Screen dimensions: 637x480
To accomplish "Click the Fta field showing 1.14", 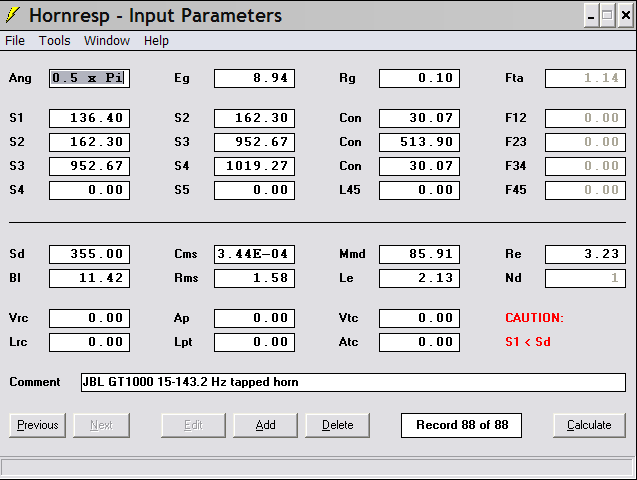I will tap(585, 78).
